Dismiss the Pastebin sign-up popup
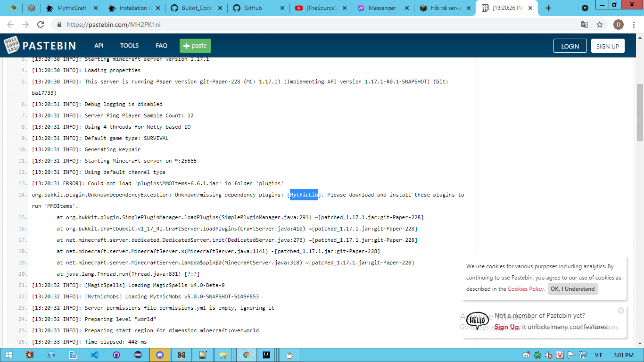644x362 pixels. [621, 310]
